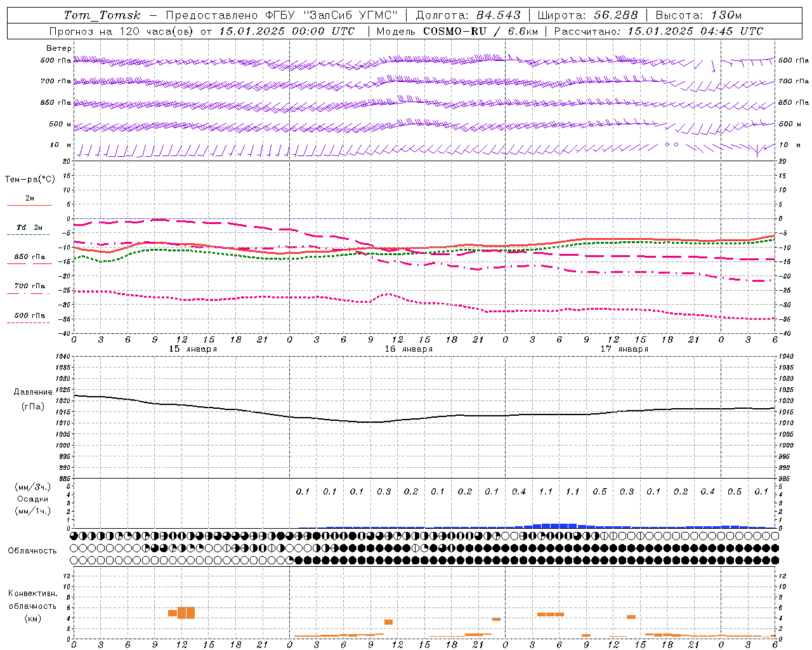Click the Тем-ра(°C) axis title

(30, 180)
